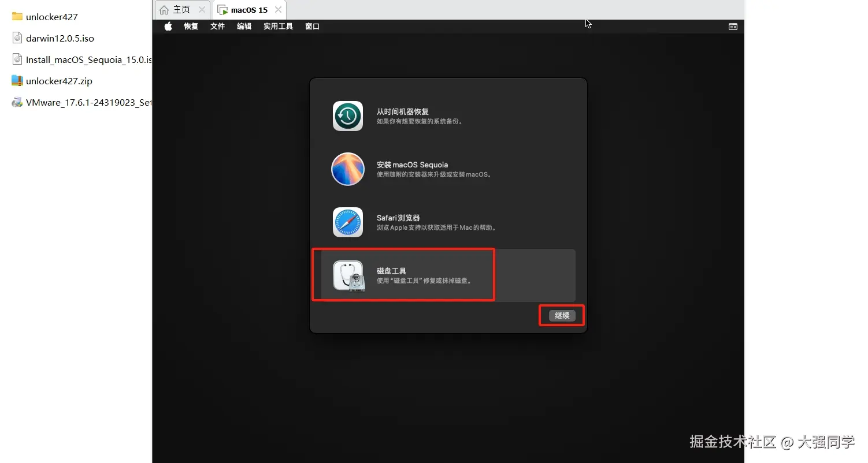Open the 窗口 menu
Image resolution: width=868 pixels, height=463 pixels.
tap(313, 27)
